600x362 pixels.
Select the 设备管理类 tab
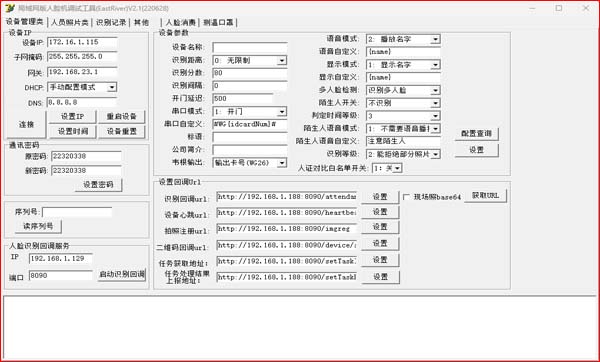(24, 22)
